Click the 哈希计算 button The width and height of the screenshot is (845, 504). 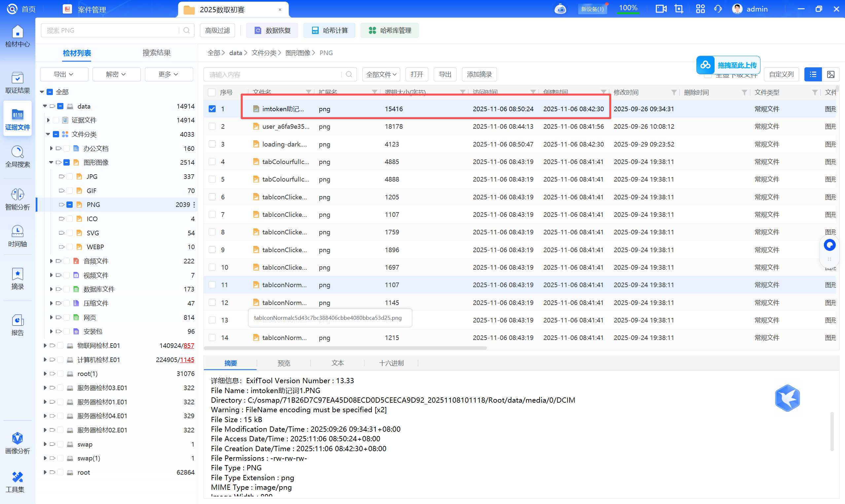(x=329, y=31)
